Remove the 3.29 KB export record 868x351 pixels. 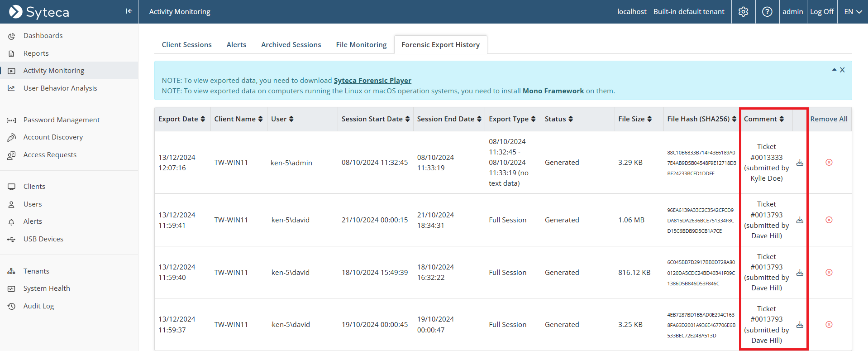[x=829, y=163]
